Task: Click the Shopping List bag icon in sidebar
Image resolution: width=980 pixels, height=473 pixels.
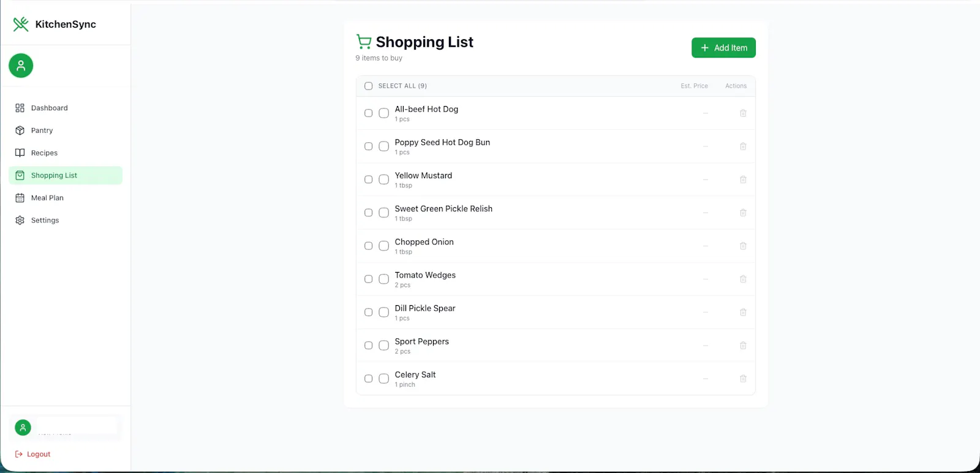Action: (20, 175)
